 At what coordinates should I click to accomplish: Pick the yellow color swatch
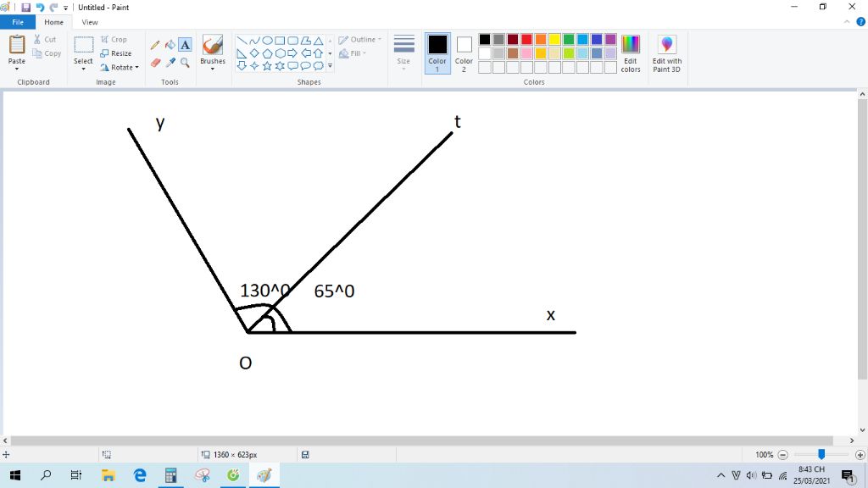(x=554, y=39)
